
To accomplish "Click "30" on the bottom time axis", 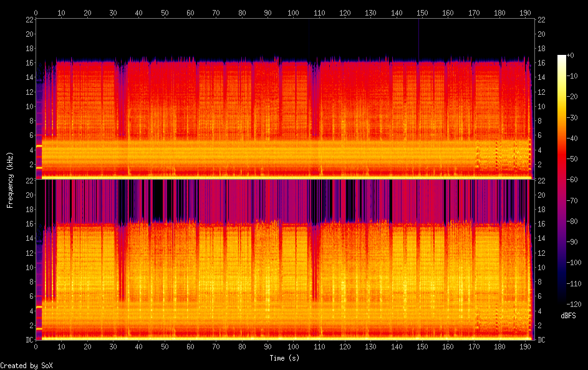I will click(x=113, y=347).
